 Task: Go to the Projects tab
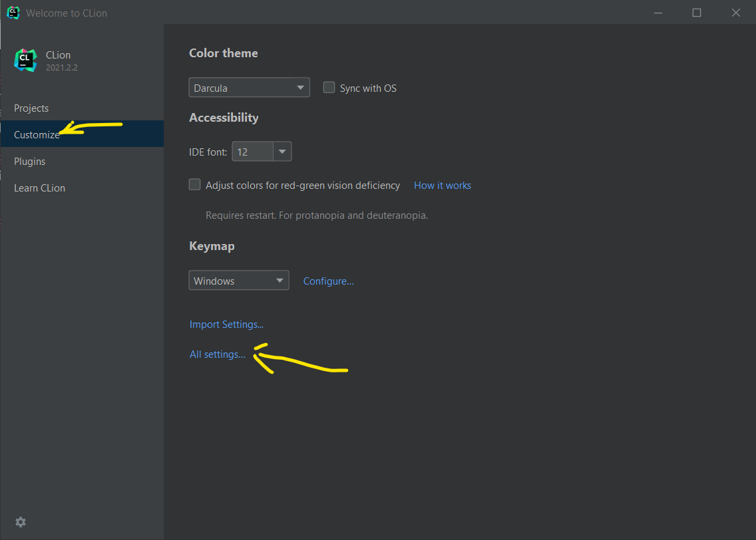pyautogui.click(x=82, y=108)
